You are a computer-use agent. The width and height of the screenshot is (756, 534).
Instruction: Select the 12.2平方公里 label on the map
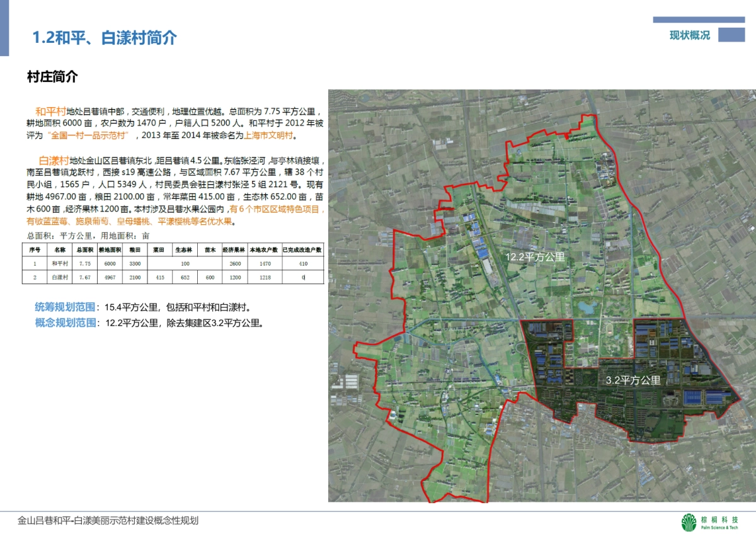click(x=537, y=256)
